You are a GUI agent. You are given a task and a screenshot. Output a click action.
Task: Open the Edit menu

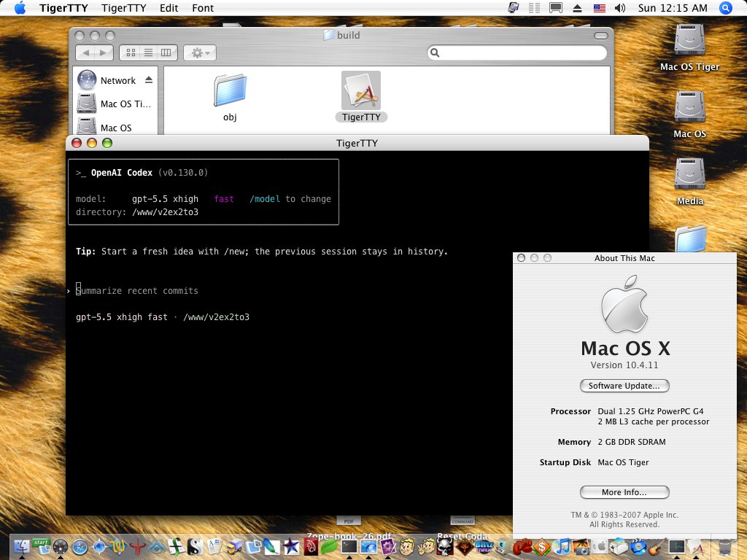169,8
